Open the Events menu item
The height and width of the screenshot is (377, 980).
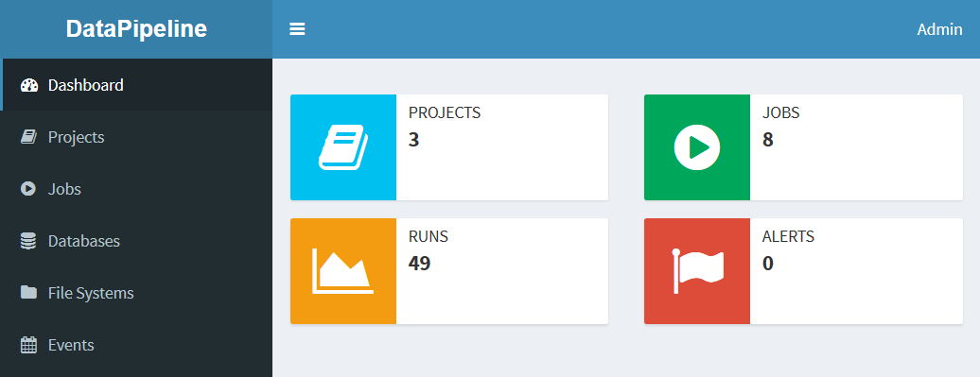[136, 345]
